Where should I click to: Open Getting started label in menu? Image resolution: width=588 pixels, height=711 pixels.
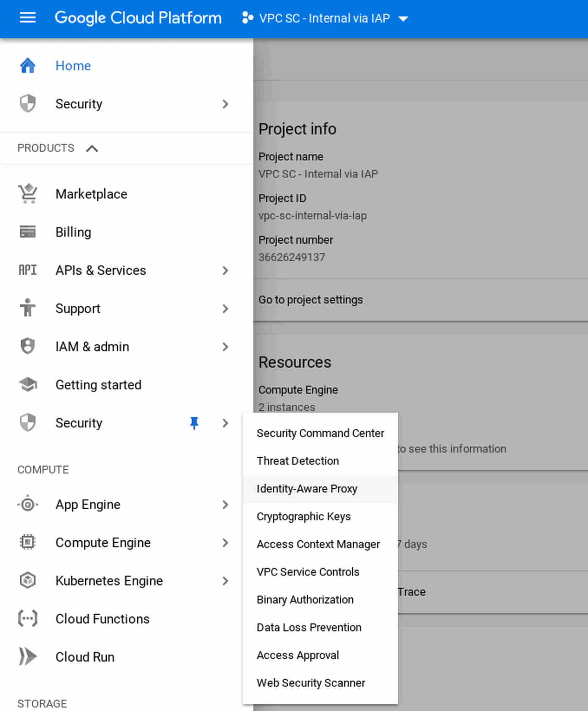tap(99, 385)
